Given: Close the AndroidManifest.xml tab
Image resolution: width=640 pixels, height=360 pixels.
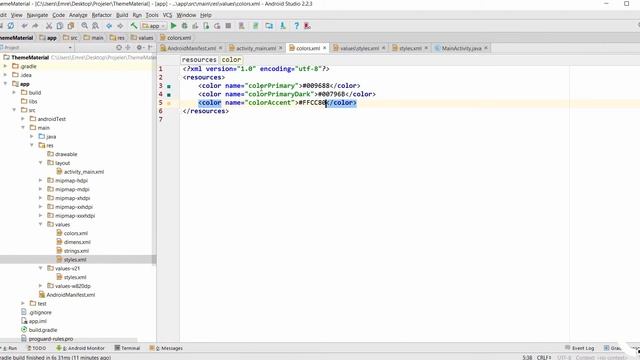Looking at the screenshot, I should [x=220, y=48].
